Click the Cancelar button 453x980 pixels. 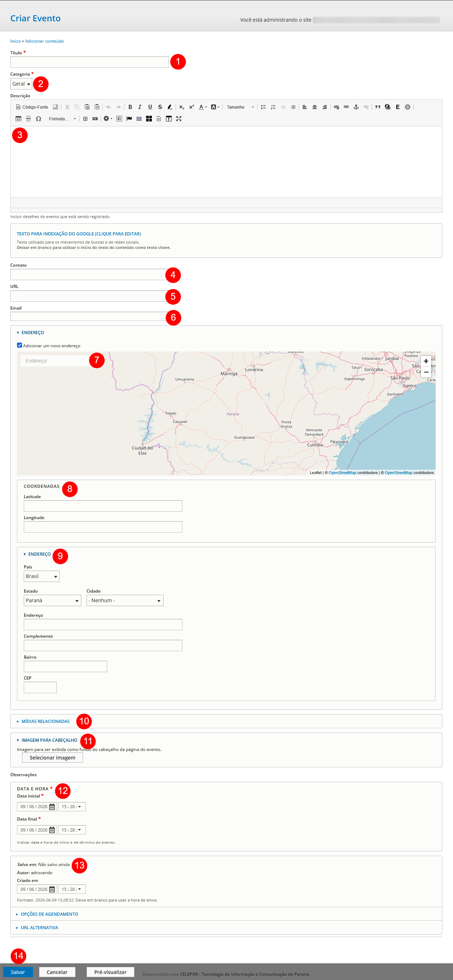tap(57, 972)
